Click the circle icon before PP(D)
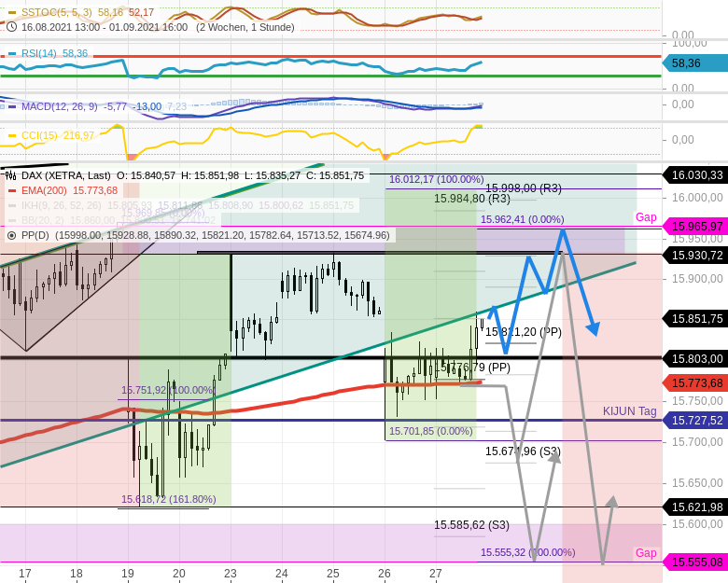 pos(12,235)
